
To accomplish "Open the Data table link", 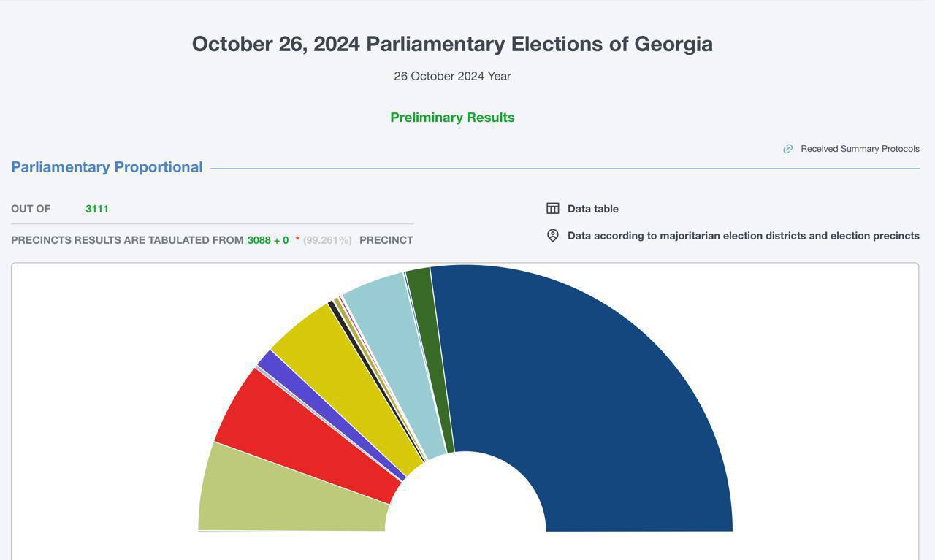I will 592,209.
